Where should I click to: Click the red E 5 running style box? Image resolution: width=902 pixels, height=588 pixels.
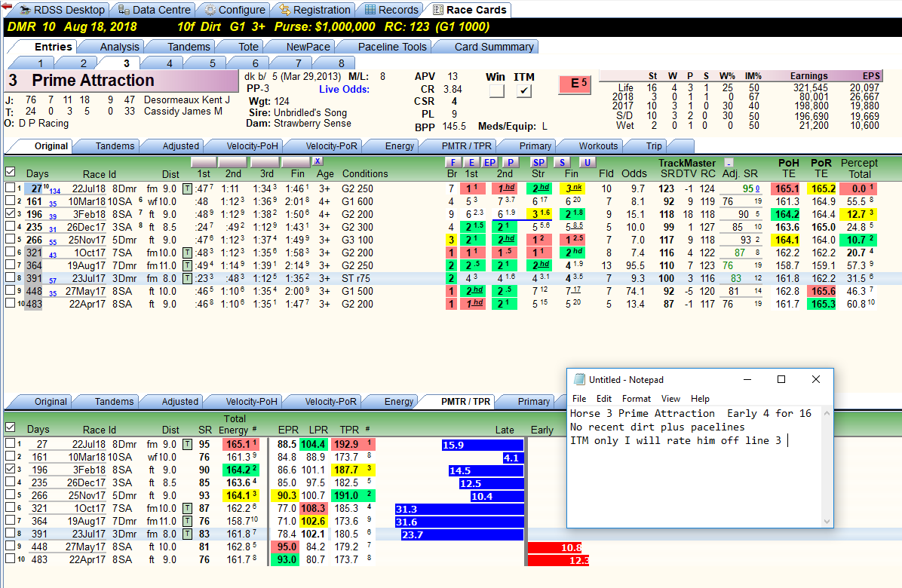click(x=575, y=84)
